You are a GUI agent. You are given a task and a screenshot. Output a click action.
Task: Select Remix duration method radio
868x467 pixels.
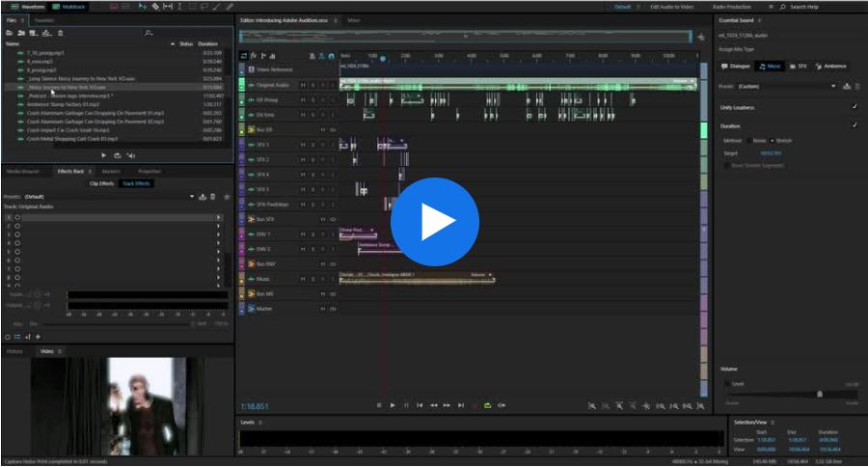point(748,141)
